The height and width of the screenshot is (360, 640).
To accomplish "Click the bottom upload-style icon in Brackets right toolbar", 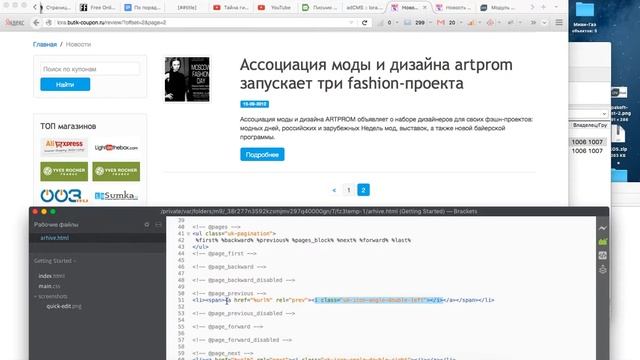I will pyautogui.click(x=602, y=269).
